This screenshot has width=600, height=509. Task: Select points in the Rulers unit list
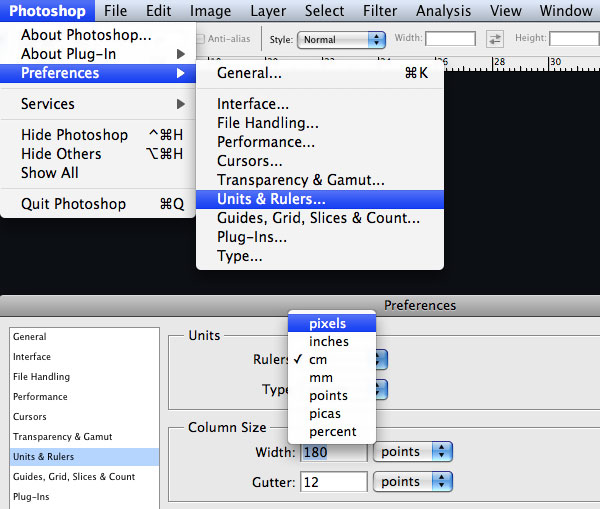332,396
